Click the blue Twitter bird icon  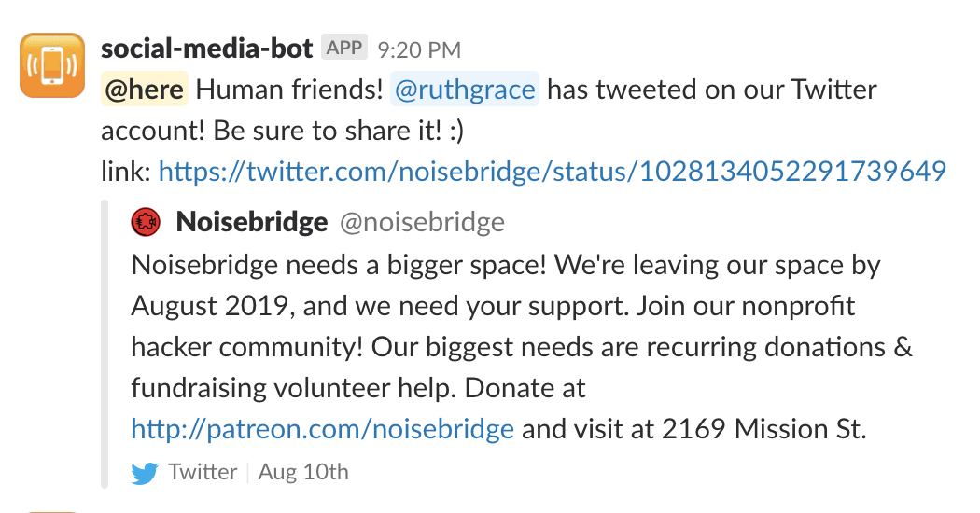pos(145,472)
